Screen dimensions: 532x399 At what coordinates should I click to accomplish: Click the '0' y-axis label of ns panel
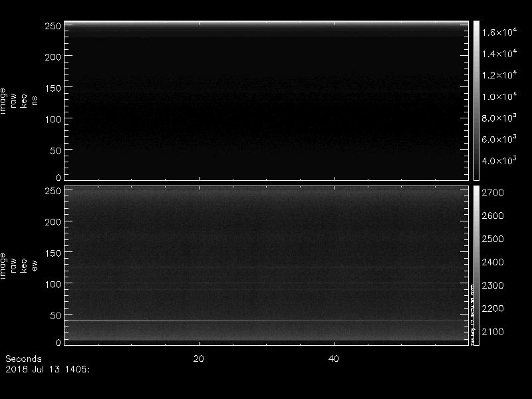[59, 178]
